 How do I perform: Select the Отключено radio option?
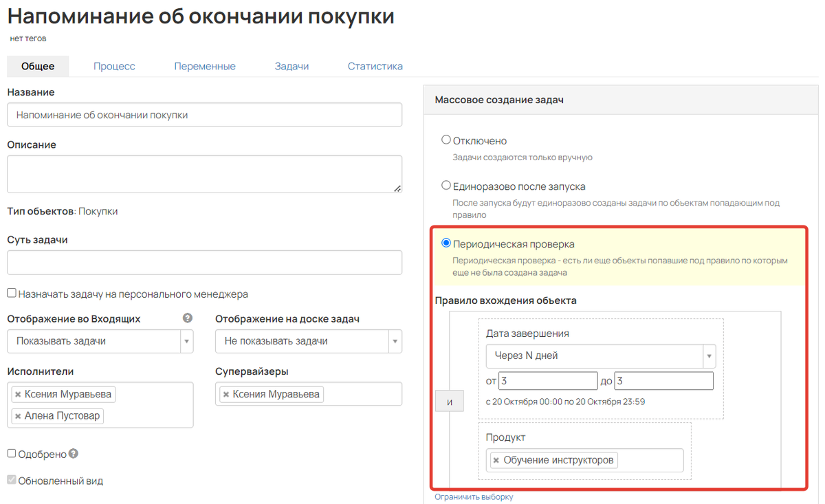[446, 140]
